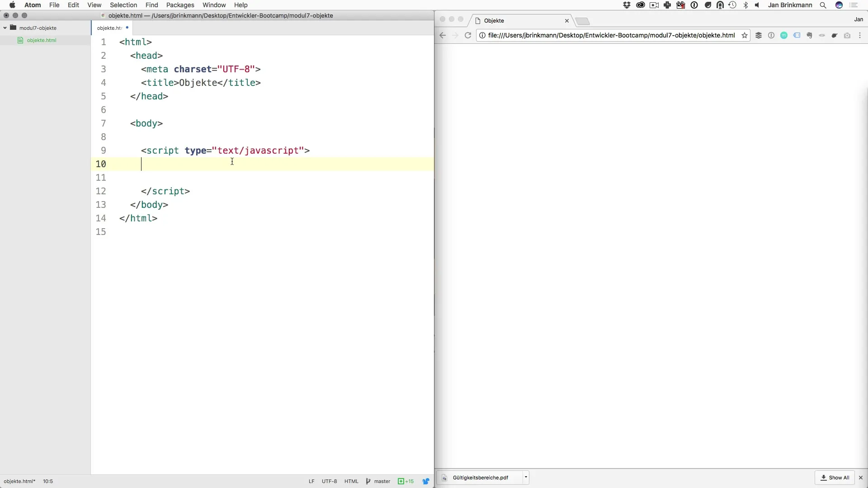Viewport: 868px width, 488px height.
Task: Click the page info icon in address bar
Action: click(x=482, y=35)
